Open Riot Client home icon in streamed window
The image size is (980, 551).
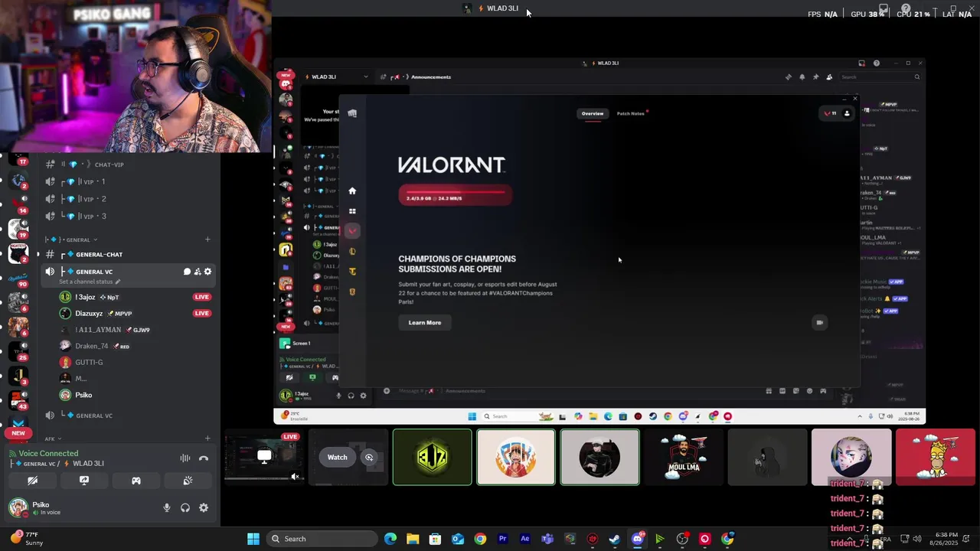point(352,191)
